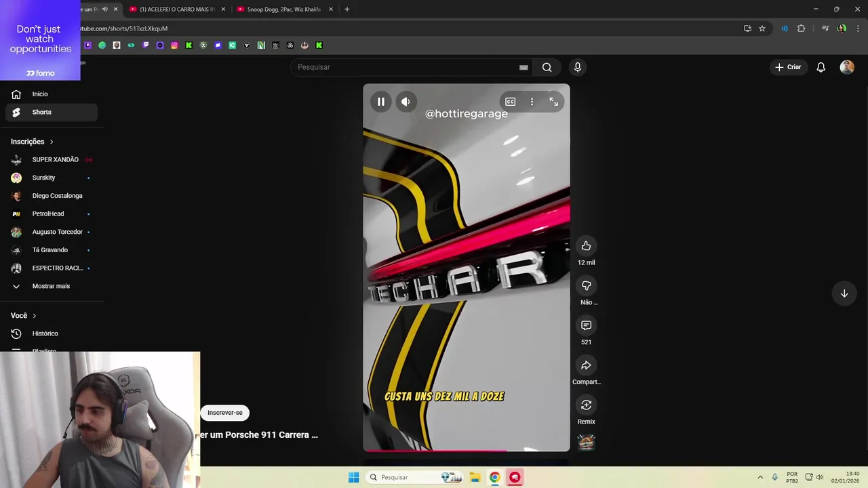Select Shorts in the sidebar

52,112
